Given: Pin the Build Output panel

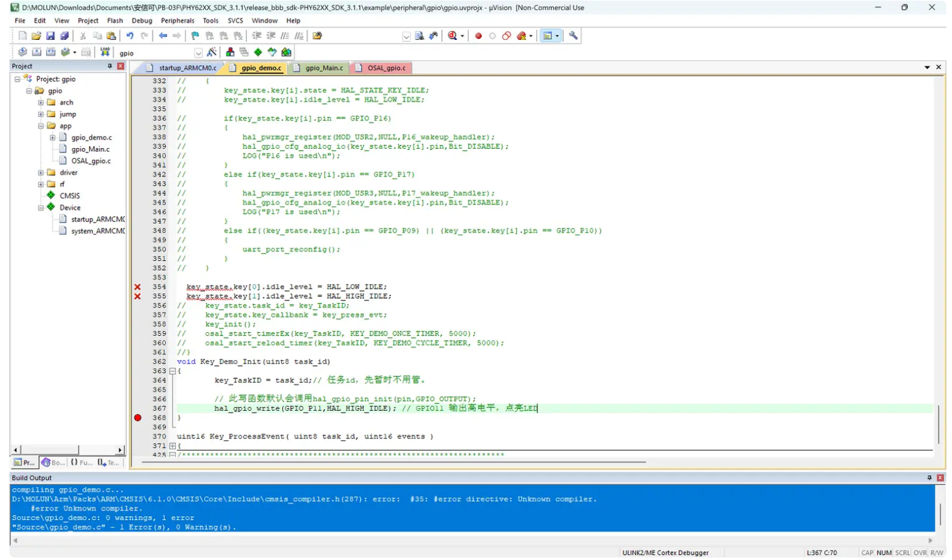Looking at the screenshot, I should pos(929,478).
